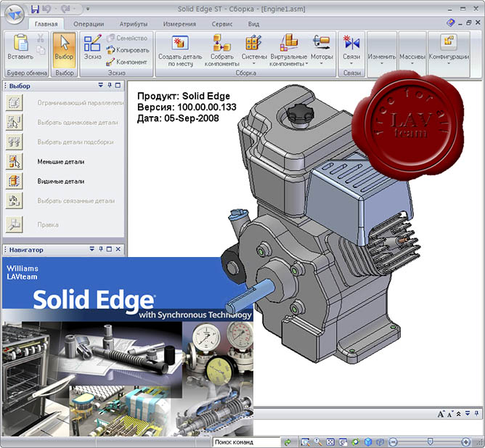Undo the last action in the quick access toolbar

pyautogui.click(x=46, y=9)
